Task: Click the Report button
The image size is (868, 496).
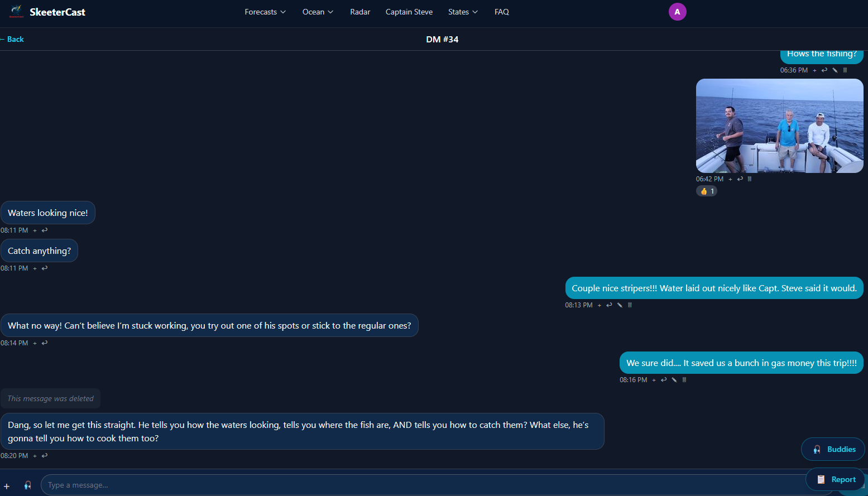Action: point(836,479)
